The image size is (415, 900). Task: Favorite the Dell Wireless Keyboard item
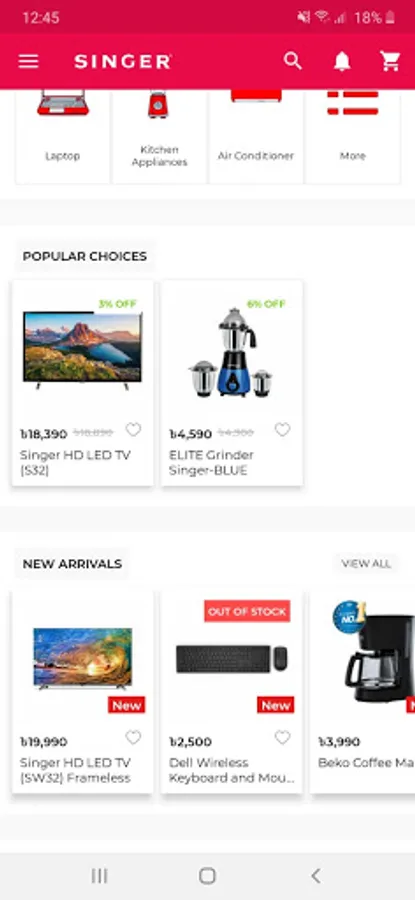tap(282, 738)
